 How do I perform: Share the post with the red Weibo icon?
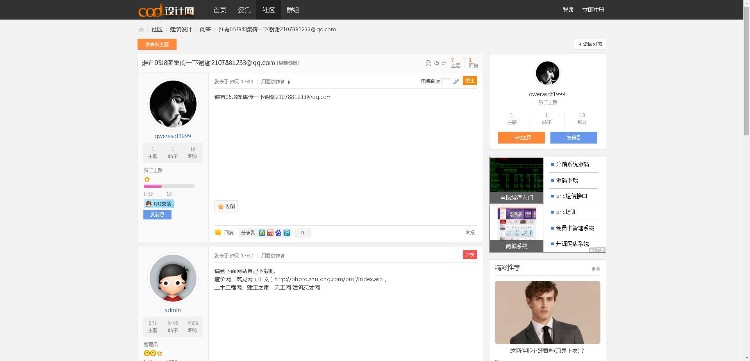tap(270, 233)
